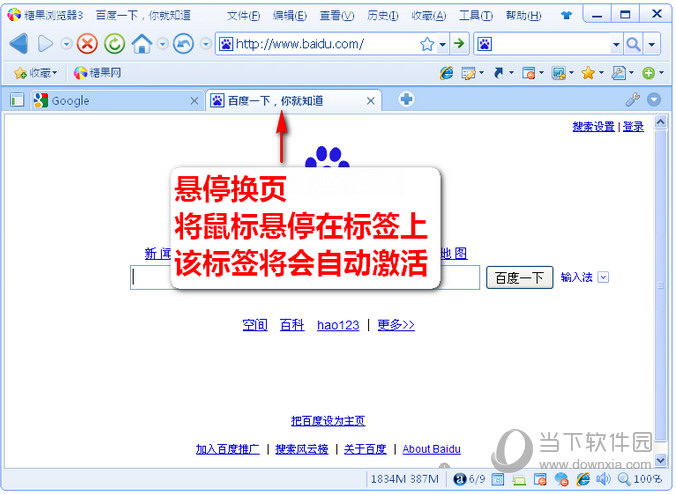Click the 6/9 ad filter status icon
Screen dimensions: 676x494
(469, 478)
